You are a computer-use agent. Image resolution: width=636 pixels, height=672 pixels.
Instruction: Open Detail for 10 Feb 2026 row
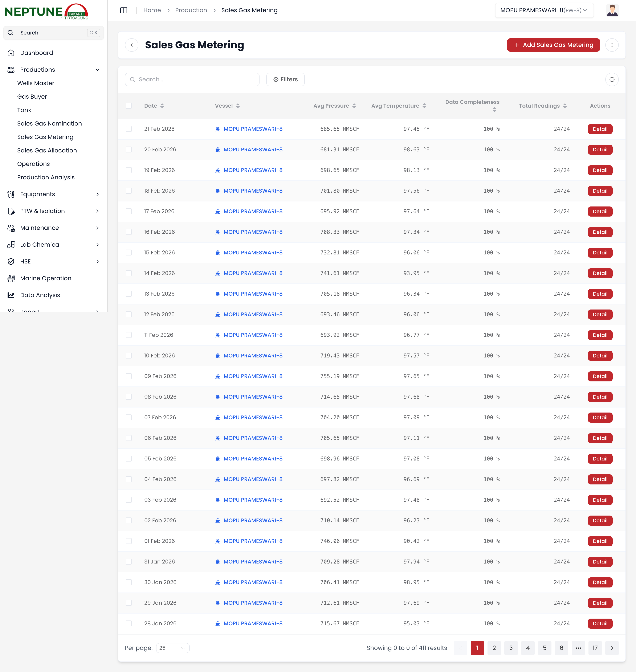(600, 356)
